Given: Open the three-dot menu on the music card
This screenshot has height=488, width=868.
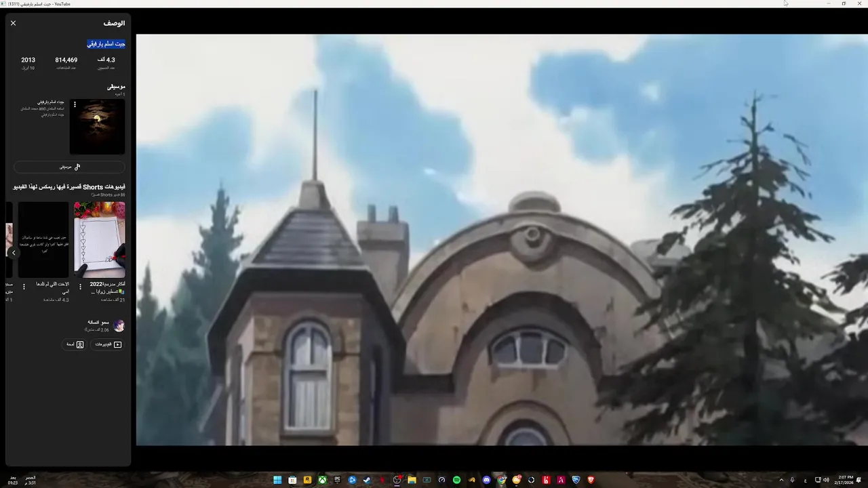Looking at the screenshot, I should [75, 104].
